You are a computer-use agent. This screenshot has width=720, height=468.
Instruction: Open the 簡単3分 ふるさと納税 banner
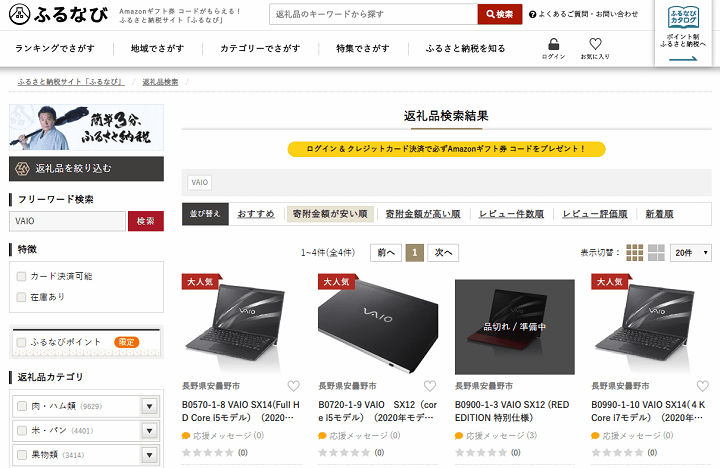(86, 127)
